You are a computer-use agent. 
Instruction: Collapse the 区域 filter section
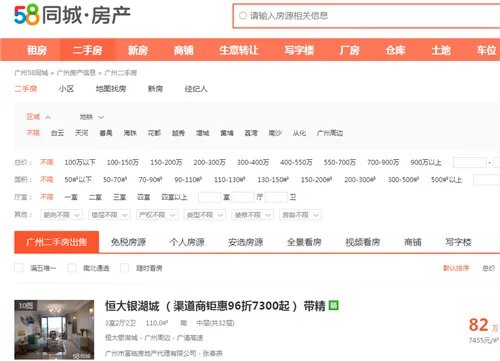38,117
